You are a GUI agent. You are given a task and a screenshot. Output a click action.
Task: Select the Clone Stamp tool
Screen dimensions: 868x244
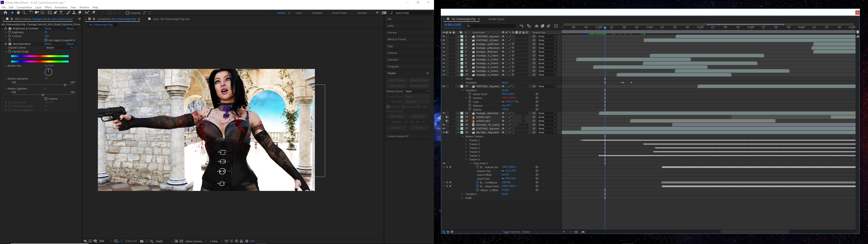pos(74,13)
